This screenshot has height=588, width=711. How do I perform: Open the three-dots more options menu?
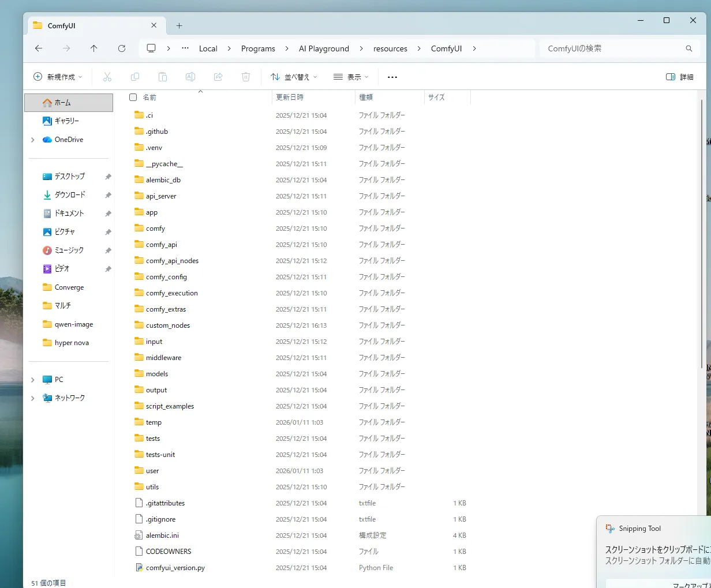tap(392, 77)
